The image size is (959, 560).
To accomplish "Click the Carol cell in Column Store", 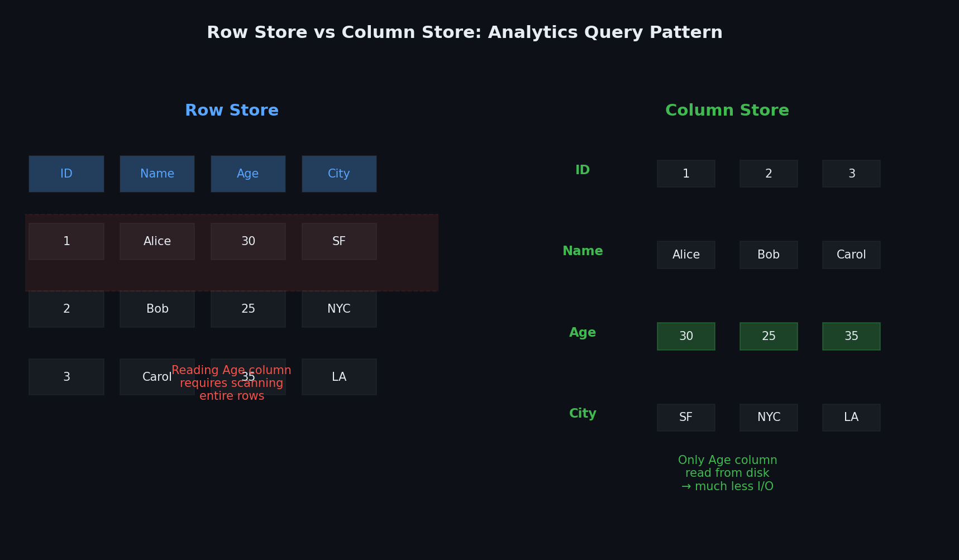I will point(851,255).
